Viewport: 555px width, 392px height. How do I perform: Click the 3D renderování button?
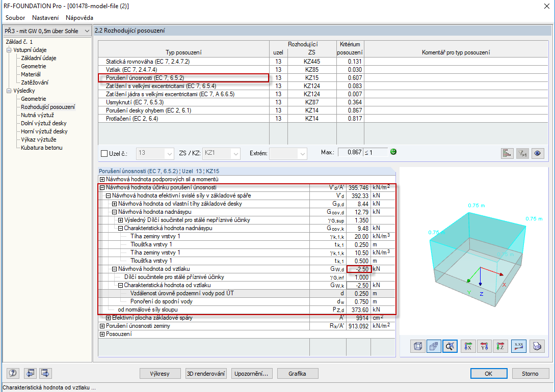(x=206, y=374)
